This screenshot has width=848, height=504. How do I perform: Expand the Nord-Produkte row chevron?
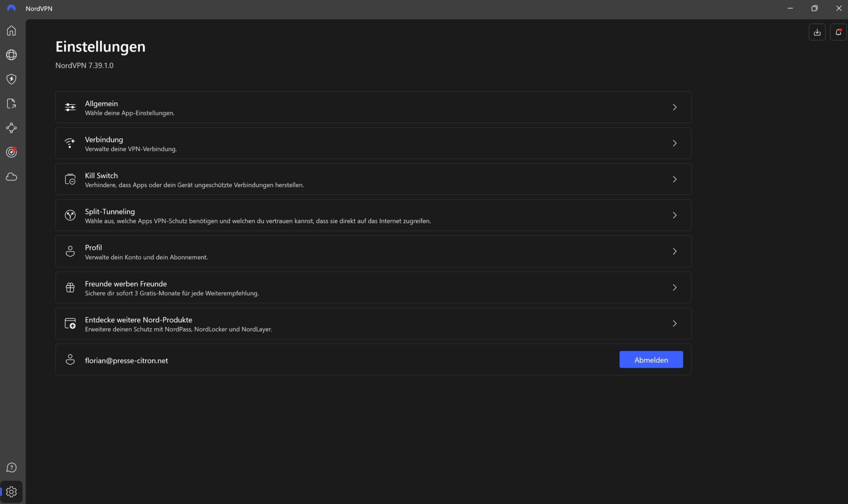pyautogui.click(x=674, y=323)
